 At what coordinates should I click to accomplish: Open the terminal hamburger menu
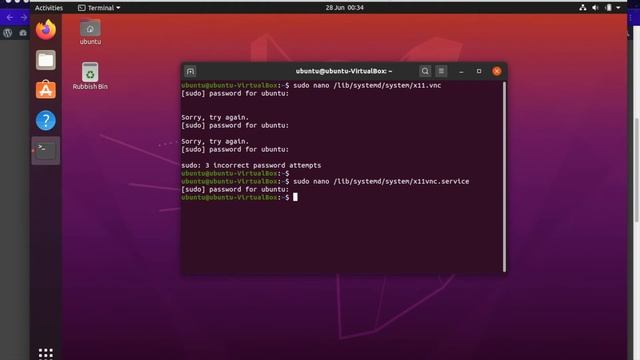tap(441, 71)
